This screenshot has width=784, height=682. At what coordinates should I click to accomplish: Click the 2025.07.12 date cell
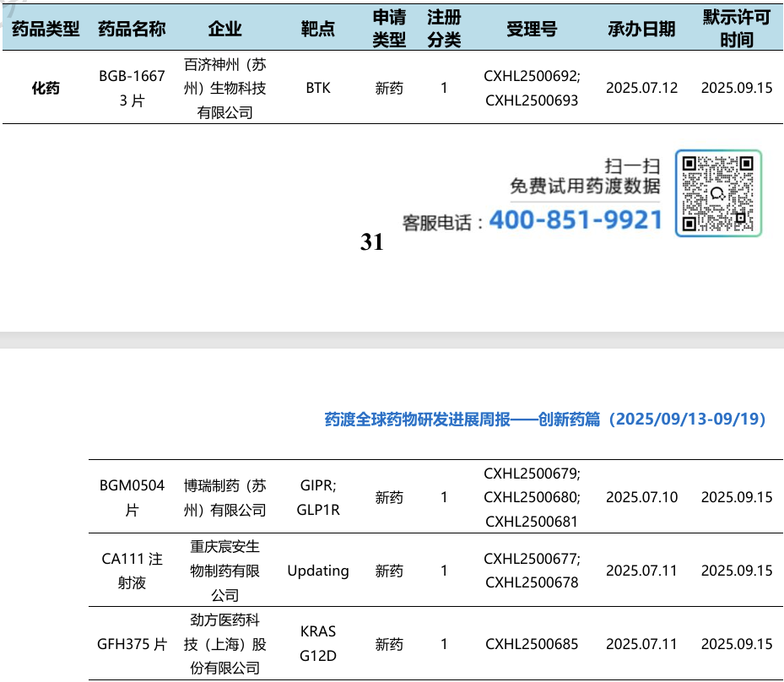tap(642, 88)
